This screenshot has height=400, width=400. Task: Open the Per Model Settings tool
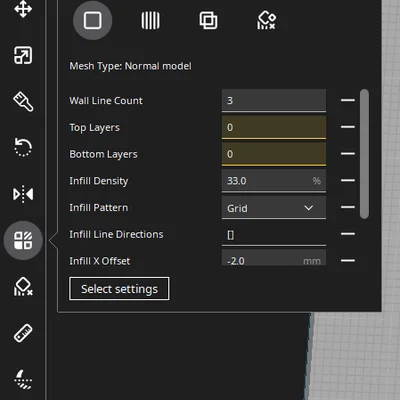point(23,240)
